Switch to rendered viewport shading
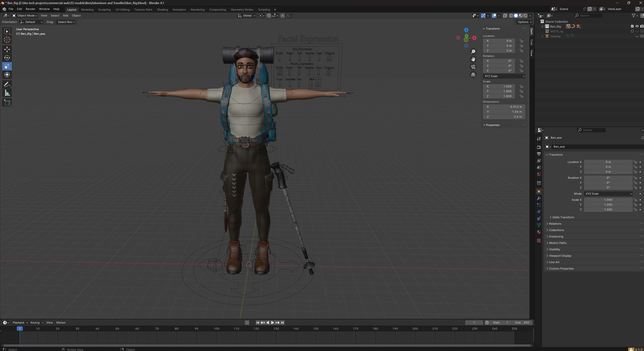Screen dimensions: 644x351 click(x=525, y=15)
